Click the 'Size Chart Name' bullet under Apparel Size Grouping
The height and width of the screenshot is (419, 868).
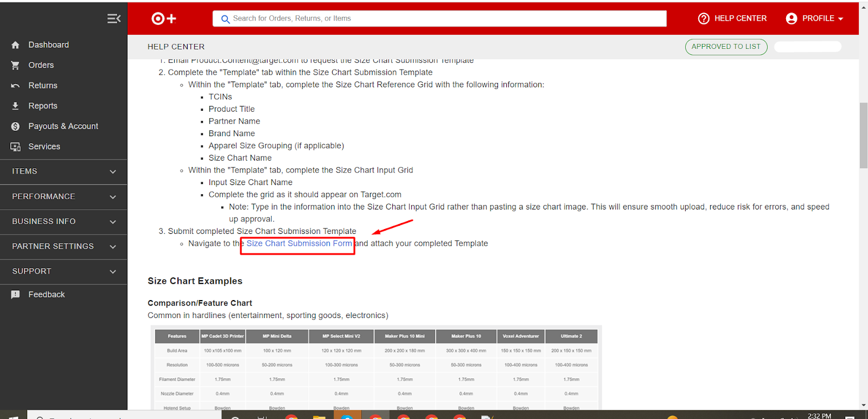click(x=240, y=158)
